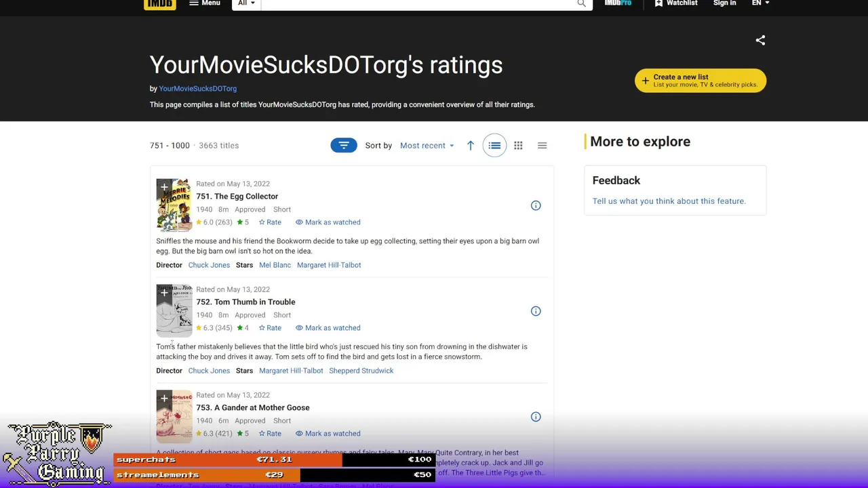The width and height of the screenshot is (868, 488).
Task: Open the All search category dropdown
Action: [x=245, y=3]
